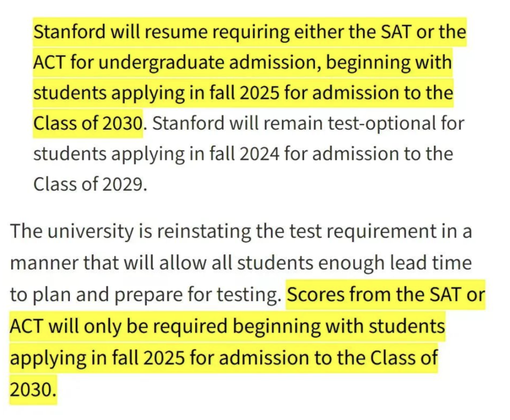Screen dimensions: 510x420
Task: Click the word "enough" before lead time
Action: click(351, 263)
